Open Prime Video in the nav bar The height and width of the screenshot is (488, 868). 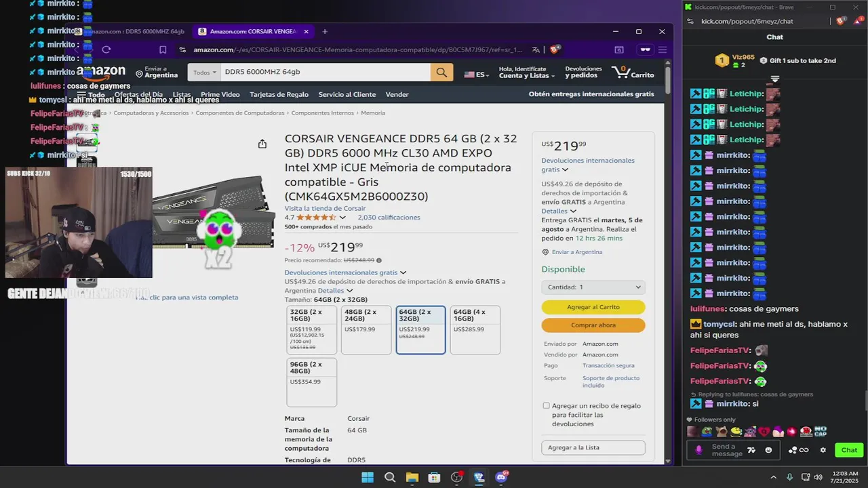coord(220,94)
